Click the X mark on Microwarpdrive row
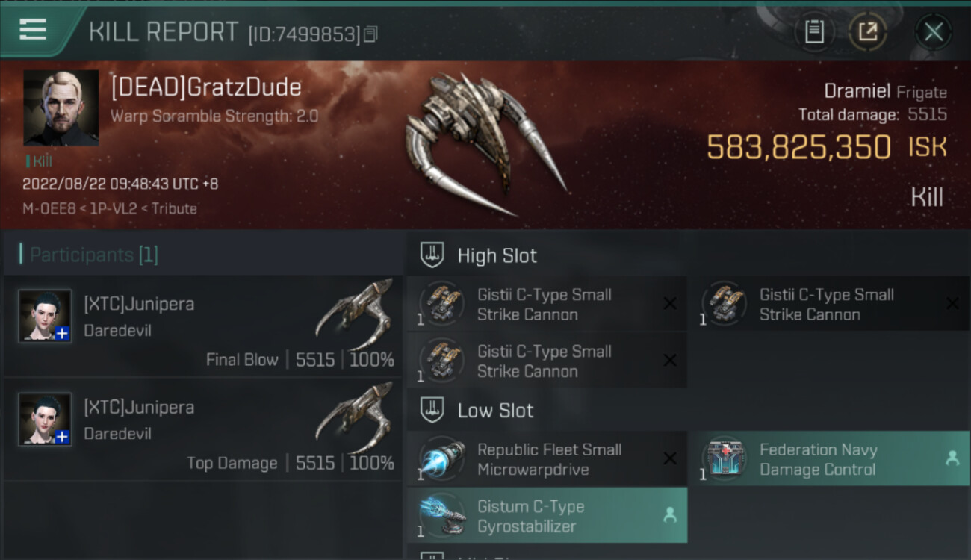Viewport: 971px width, 560px height. click(x=670, y=458)
